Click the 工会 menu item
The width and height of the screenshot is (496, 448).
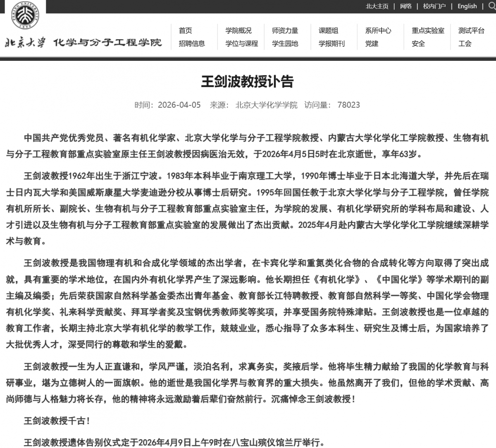(x=465, y=43)
